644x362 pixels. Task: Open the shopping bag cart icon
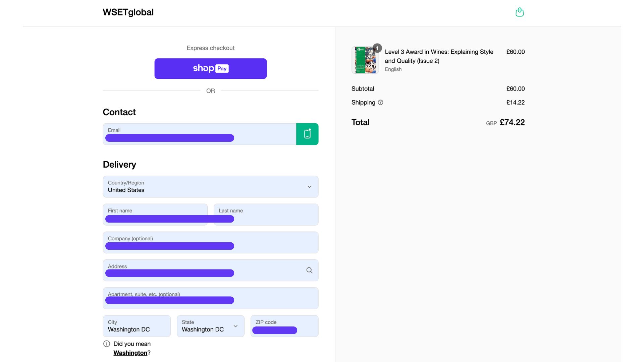(x=519, y=12)
